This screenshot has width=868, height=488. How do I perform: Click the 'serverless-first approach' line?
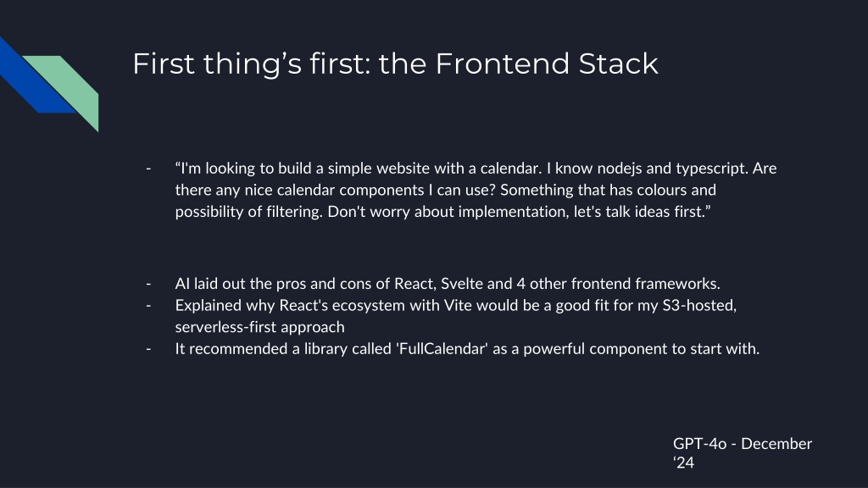click(x=259, y=327)
